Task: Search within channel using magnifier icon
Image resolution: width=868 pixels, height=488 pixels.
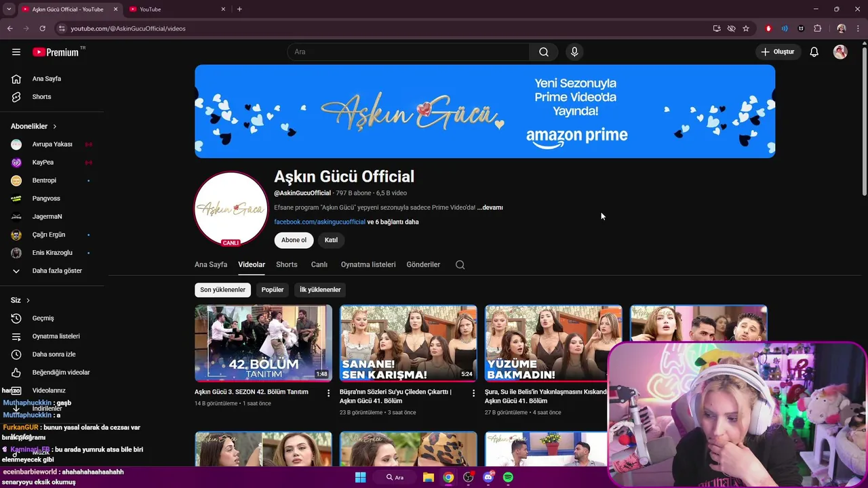Action: pos(460,265)
